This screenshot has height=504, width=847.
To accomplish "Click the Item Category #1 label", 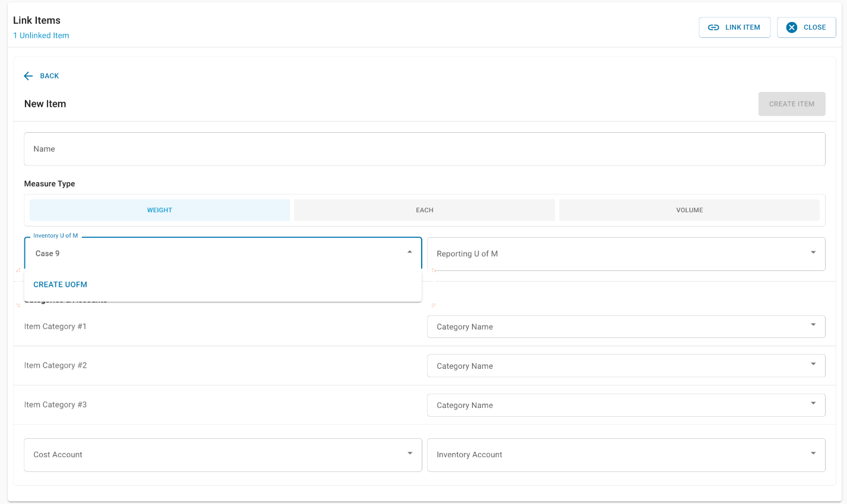I will pyautogui.click(x=55, y=326).
